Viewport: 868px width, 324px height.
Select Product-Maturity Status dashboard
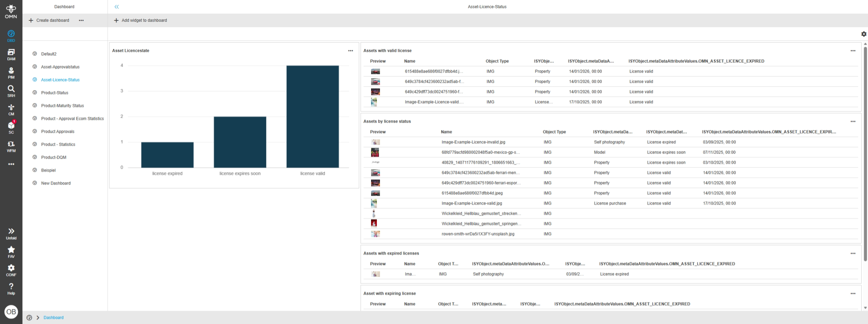point(62,106)
